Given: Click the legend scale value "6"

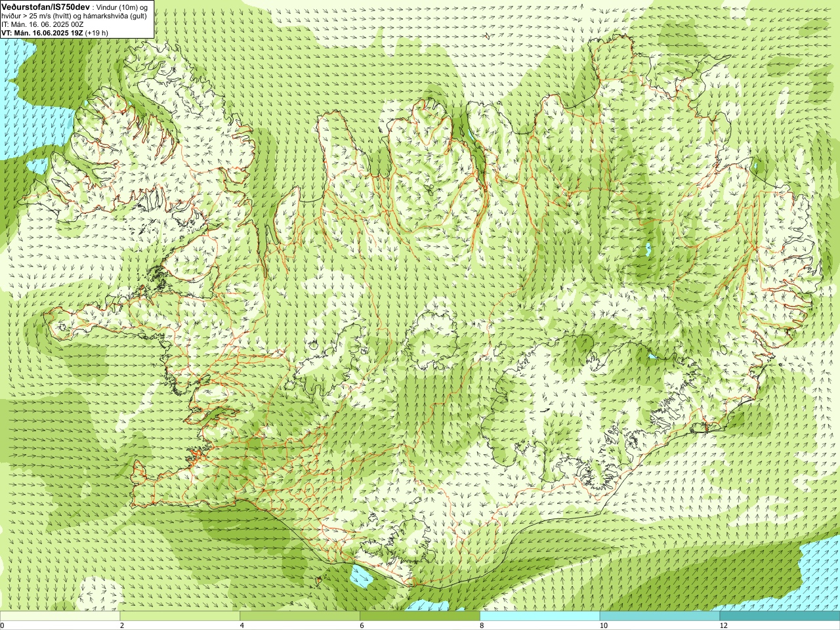Looking at the screenshot, I should (362, 626).
